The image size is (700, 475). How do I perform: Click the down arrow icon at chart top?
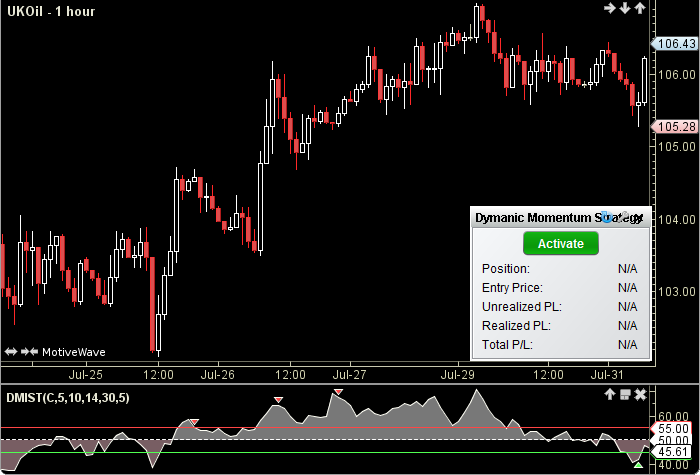[625, 8]
